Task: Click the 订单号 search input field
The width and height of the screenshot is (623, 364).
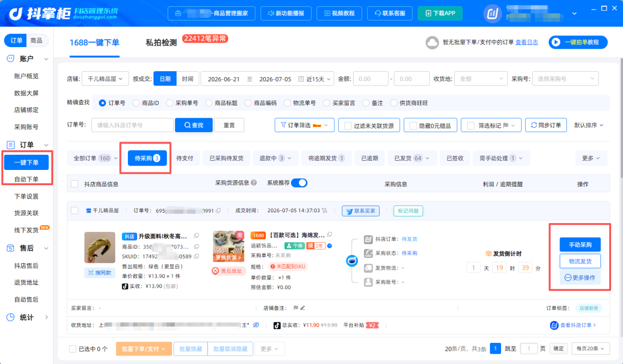Action: coord(132,125)
